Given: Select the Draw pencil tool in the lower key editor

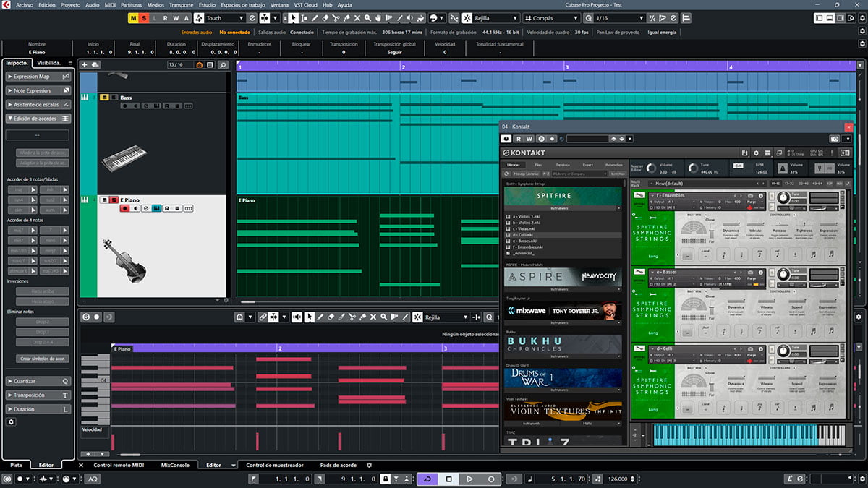Looking at the screenshot, I should coord(320,317).
